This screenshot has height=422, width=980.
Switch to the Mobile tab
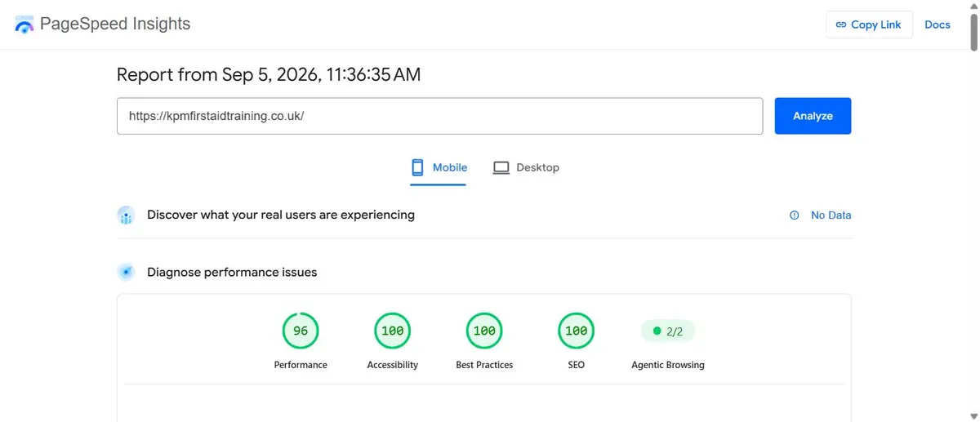tap(439, 168)
